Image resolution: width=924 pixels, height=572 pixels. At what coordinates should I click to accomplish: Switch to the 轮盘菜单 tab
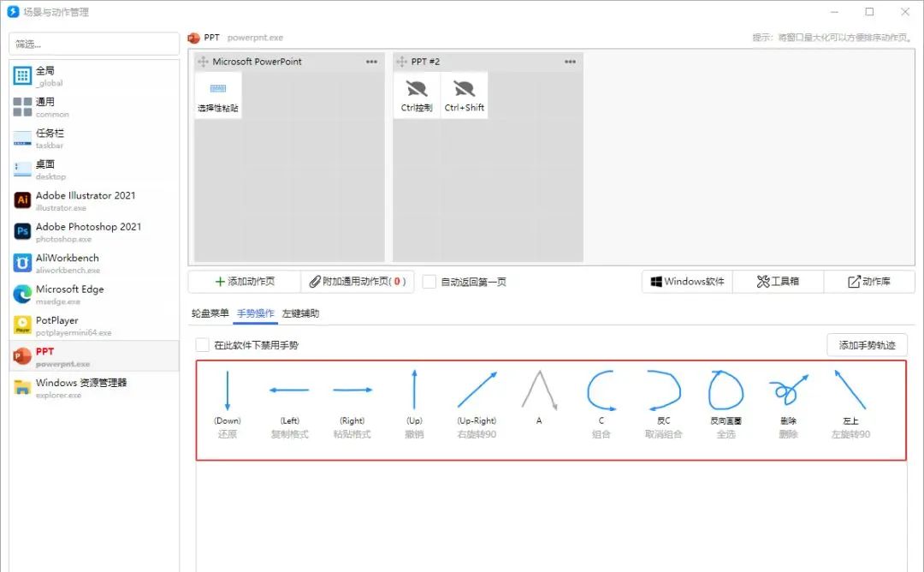click(210, 313)
